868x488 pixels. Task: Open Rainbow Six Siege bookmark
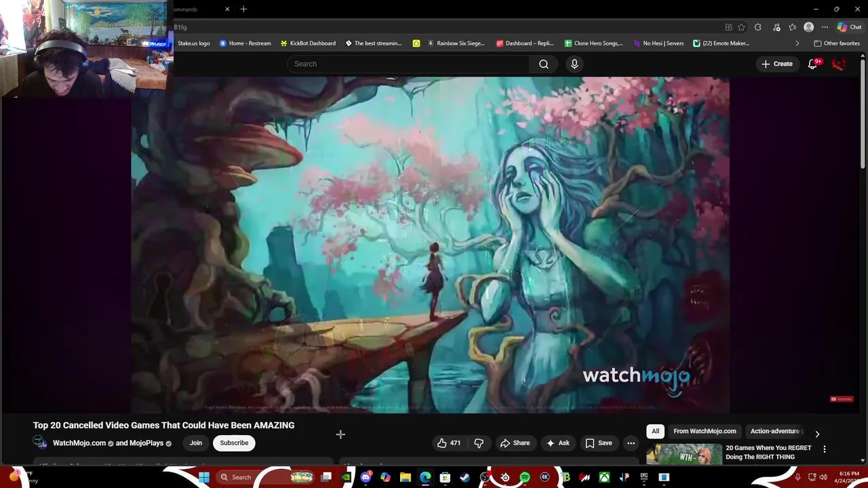[456, 43]
